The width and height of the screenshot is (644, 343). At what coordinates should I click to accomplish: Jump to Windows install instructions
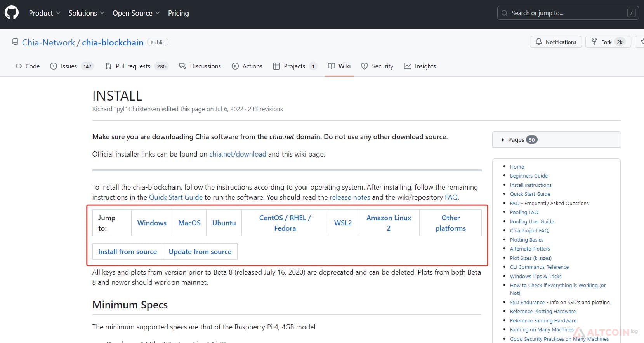coord(152,223)
